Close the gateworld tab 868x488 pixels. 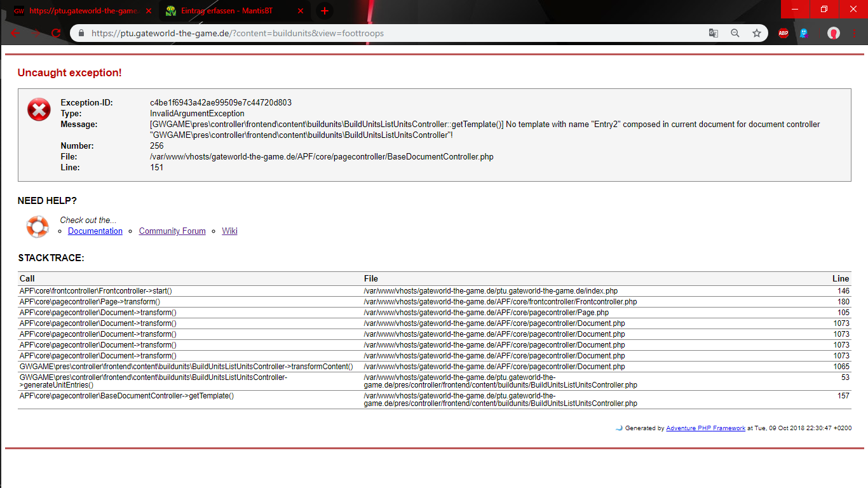point(149,11)
